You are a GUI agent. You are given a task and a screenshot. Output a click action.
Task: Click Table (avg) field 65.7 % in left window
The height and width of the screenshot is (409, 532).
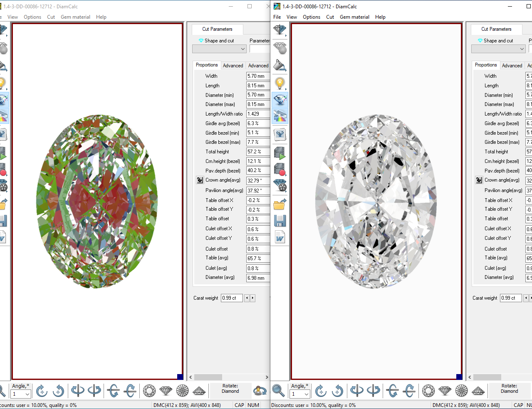click(x=258, y=258)
